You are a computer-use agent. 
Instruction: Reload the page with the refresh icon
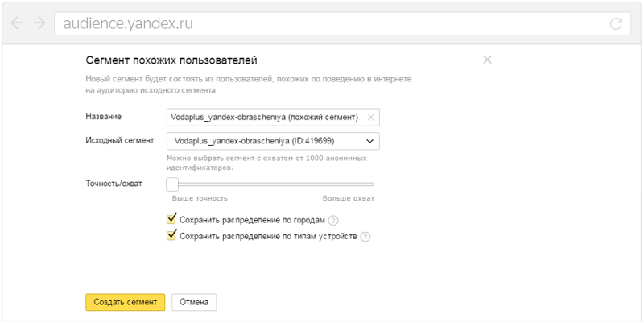pos(616,24)
